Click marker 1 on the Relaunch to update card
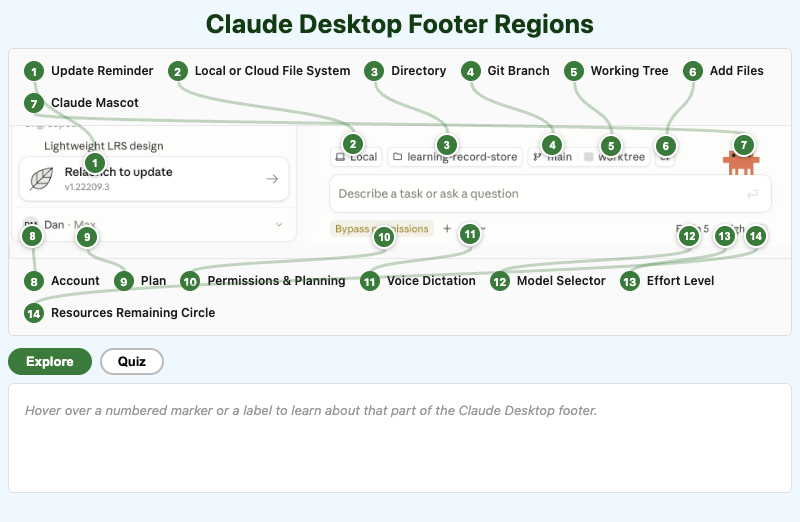The width and height of the screenshot is (800, 522). tap(94, 164)
